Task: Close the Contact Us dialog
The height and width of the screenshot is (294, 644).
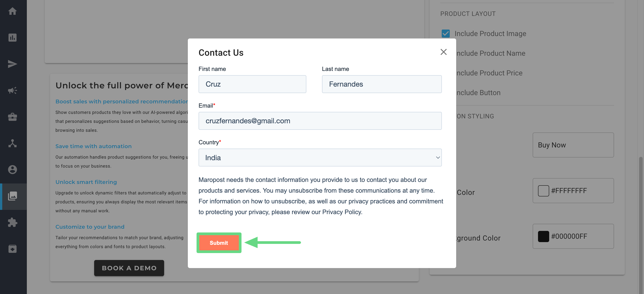Action: click(x=443, y=52)
